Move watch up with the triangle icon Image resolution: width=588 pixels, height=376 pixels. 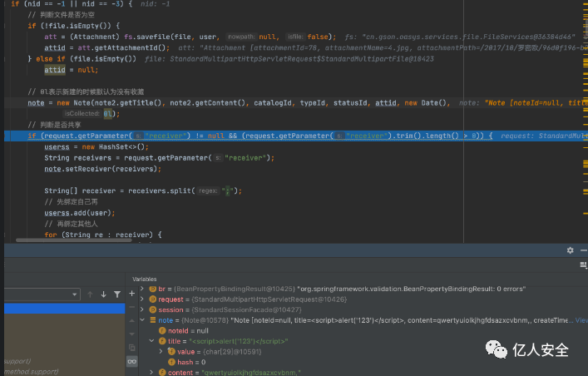[132, 321]
